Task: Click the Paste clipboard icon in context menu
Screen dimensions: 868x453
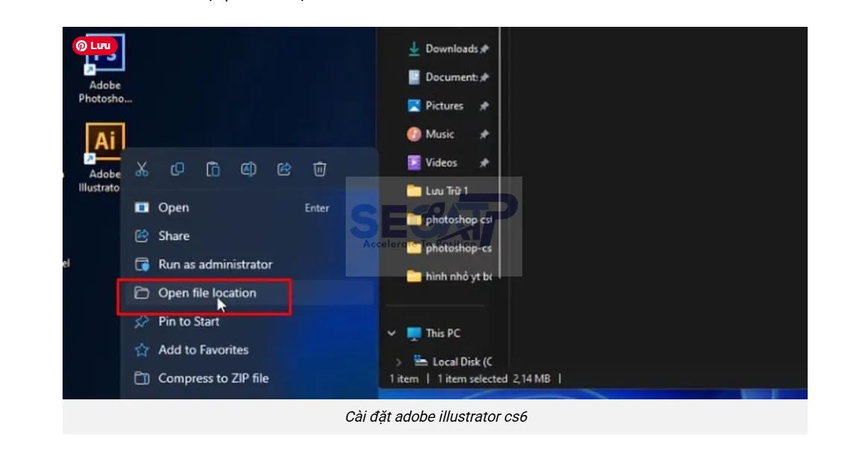Action: (213, 170)
